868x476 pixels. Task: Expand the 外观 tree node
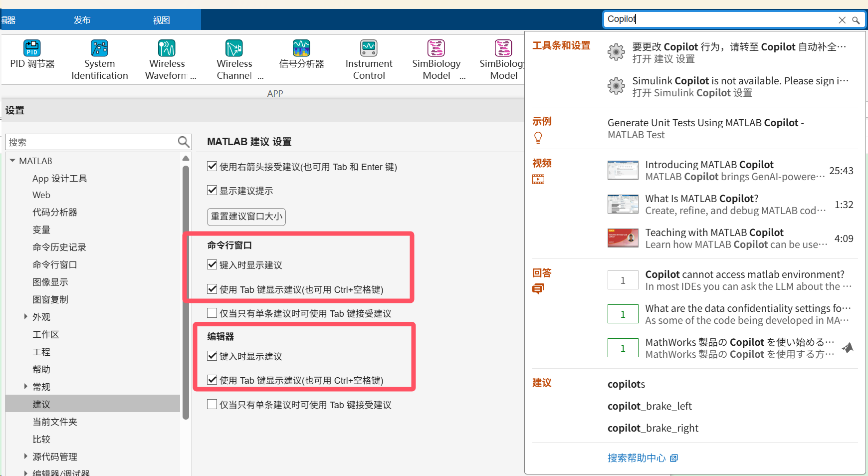[x=26, y=316]
